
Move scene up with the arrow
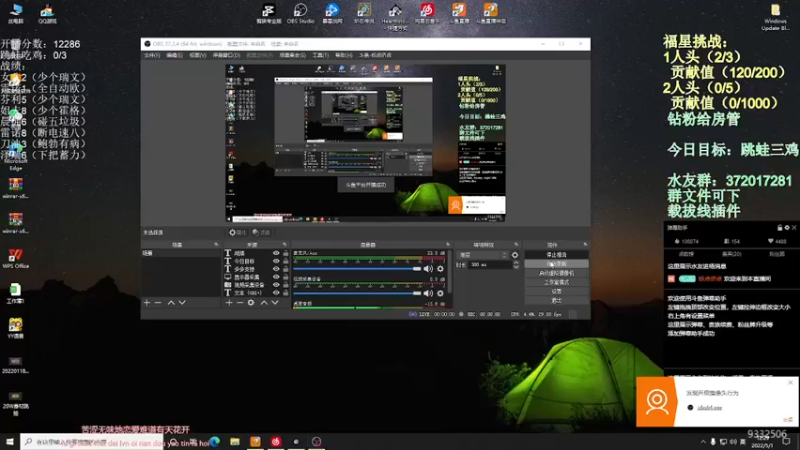171,303
